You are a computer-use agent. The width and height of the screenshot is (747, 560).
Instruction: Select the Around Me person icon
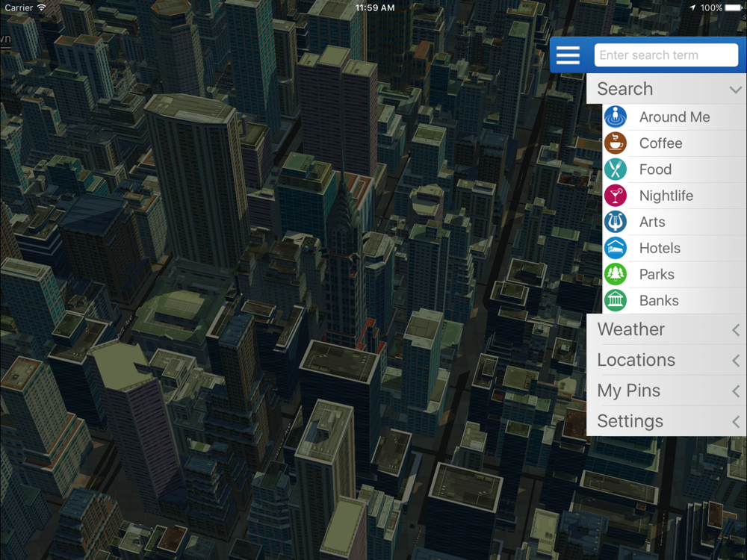pos(615,117)
